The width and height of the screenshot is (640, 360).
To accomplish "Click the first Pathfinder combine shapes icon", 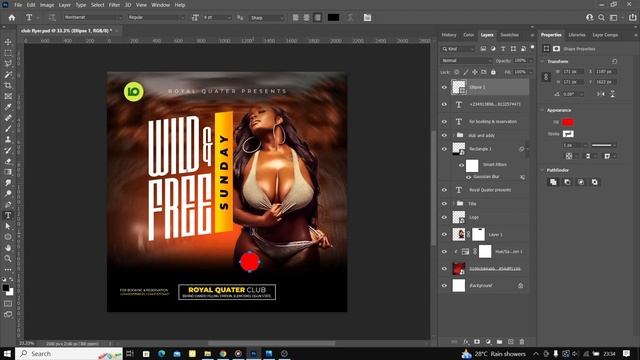I will [x=553, y=182].
